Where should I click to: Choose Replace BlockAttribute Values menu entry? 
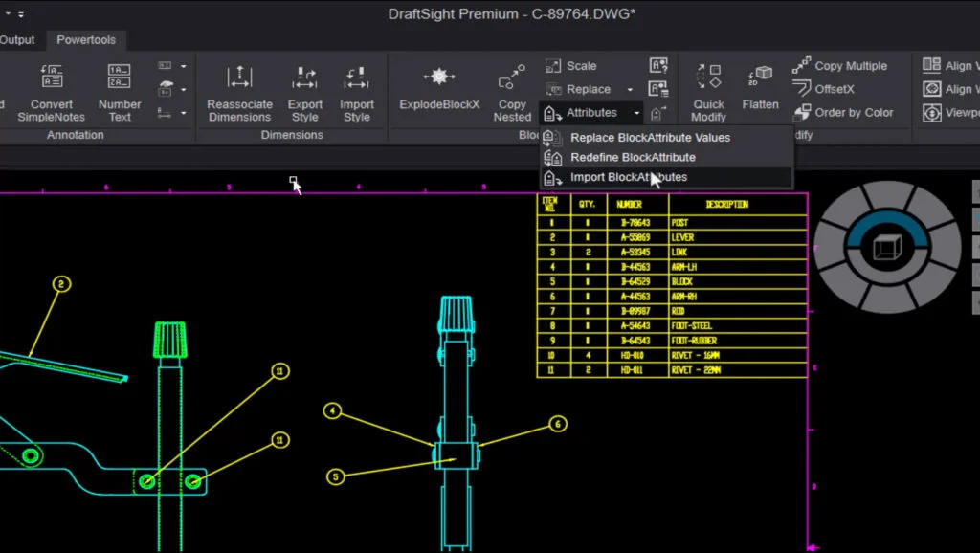[x=666, y=138]
